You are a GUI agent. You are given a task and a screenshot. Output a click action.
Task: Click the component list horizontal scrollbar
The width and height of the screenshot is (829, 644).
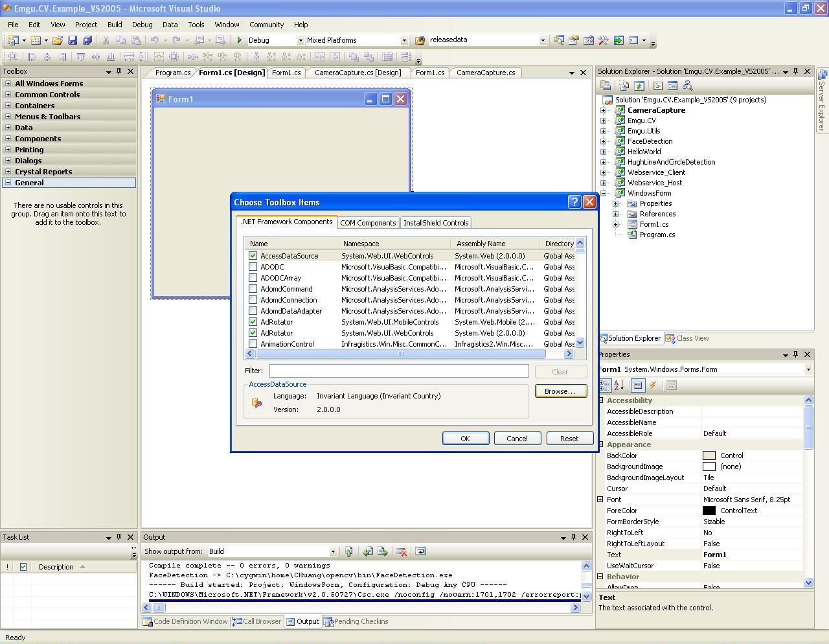click(409, 354)
